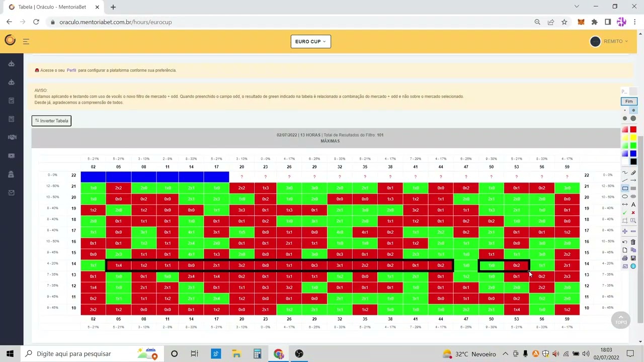
Task: Select the green check mark stamp
Action: coord(625,212)
